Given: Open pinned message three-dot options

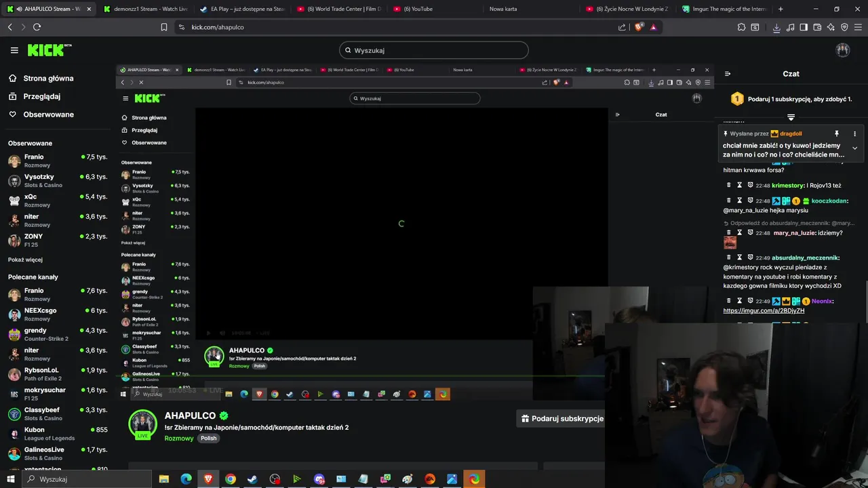Looking at the screenshot, I should [x=854, y=134].
